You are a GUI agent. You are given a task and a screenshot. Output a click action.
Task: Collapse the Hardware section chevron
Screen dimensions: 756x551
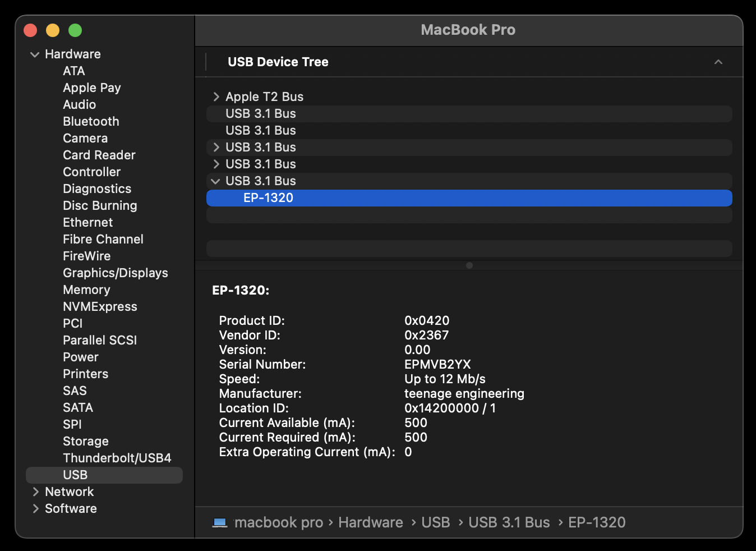35,54
